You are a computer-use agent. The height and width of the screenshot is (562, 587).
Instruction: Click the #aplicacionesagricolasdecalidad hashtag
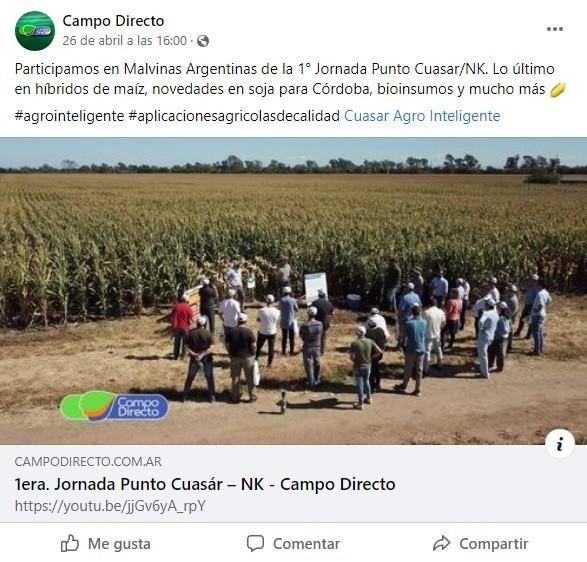[234, 116]
